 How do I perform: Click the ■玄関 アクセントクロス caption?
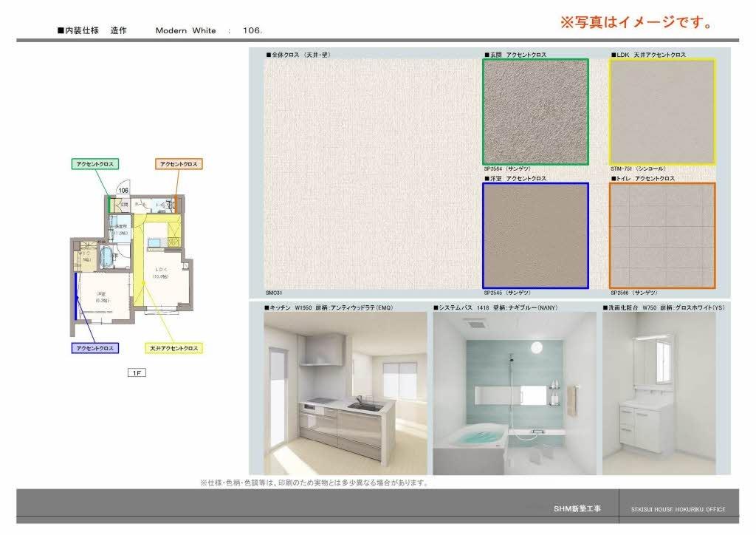click(x=515, y=55)
